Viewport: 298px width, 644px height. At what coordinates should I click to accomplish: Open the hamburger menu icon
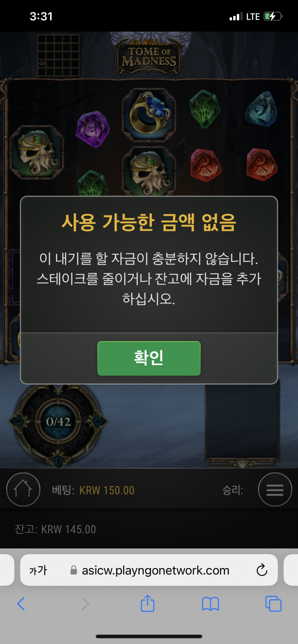(x=275, y=489)
